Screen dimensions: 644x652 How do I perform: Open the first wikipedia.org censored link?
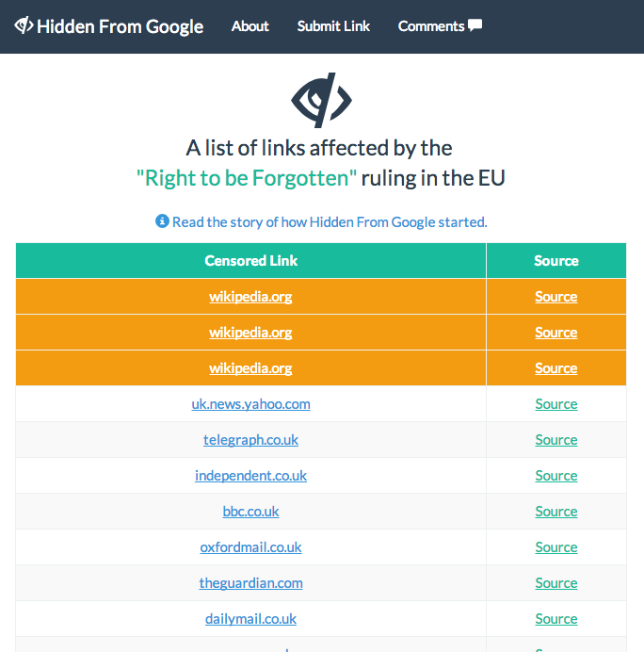click(x=250, y=297)
